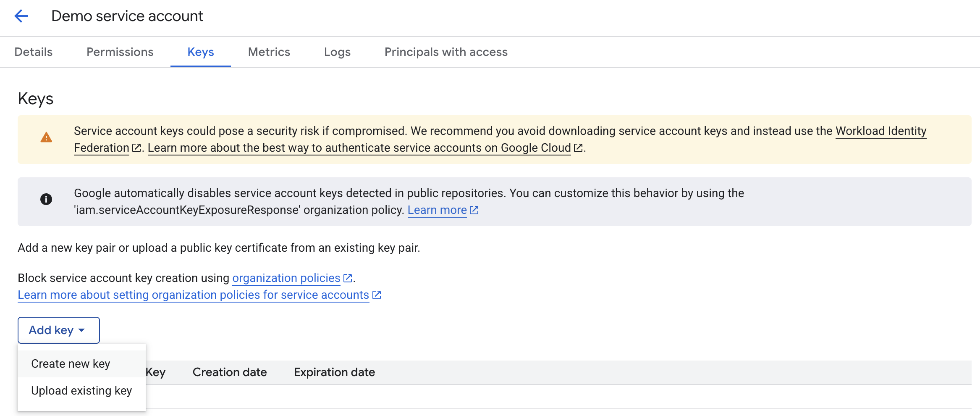This screenshot has width=980, height=416.
Task: Click the black info circle icon
Action: point(46,199)
